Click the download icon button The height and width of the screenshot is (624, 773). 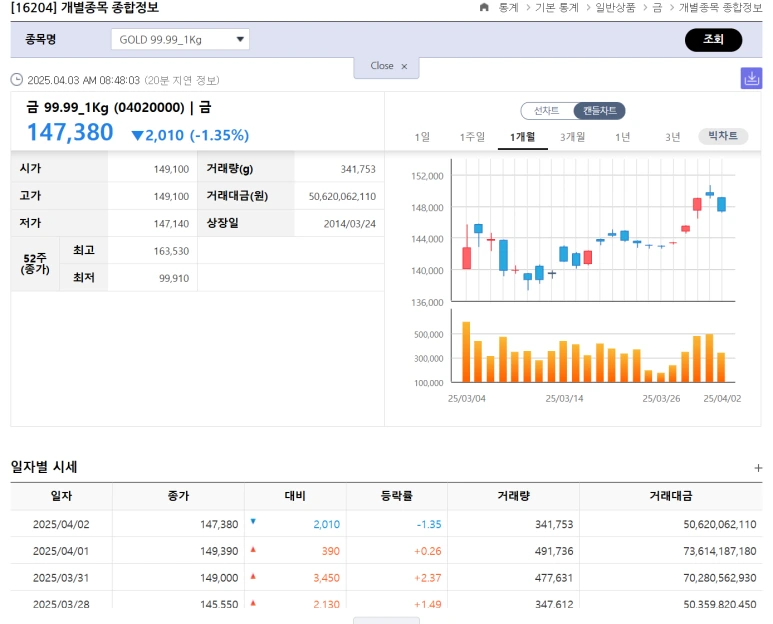coord(751,78)
